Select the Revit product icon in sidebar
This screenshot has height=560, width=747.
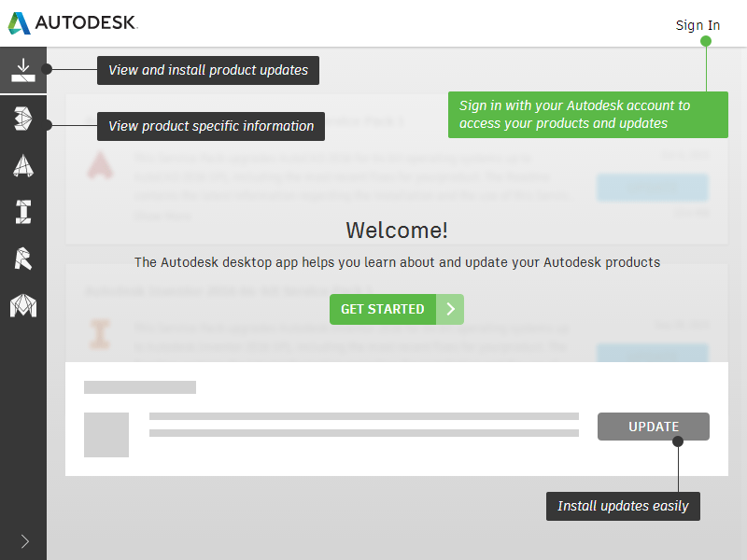coord(22,259)
